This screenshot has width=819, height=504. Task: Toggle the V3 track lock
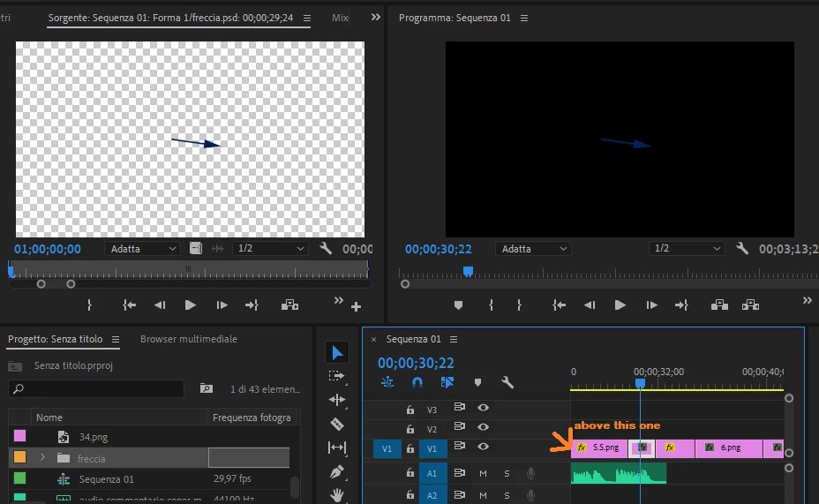click(410, 410)
